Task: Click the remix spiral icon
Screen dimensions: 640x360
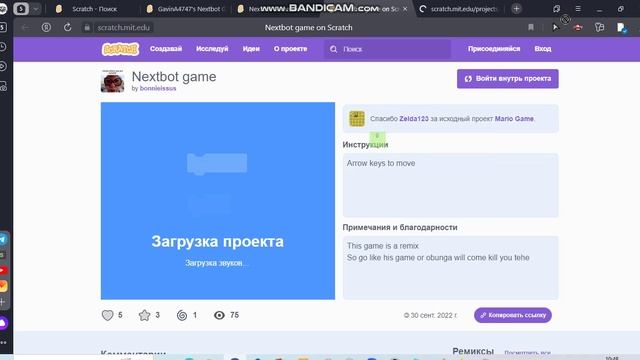Action: pyautogui.click(x=182, y=315)
